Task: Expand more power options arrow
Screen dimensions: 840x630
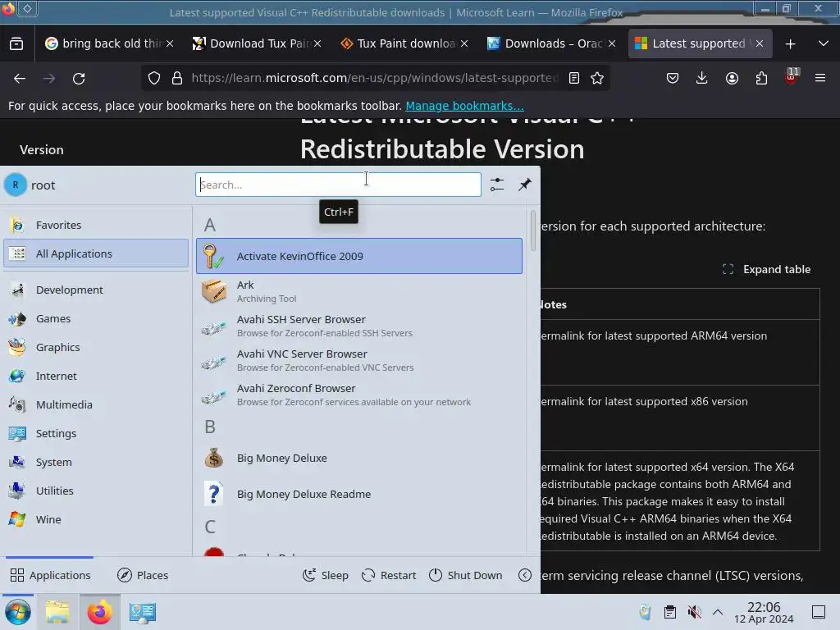Action: tap(525, 575)
